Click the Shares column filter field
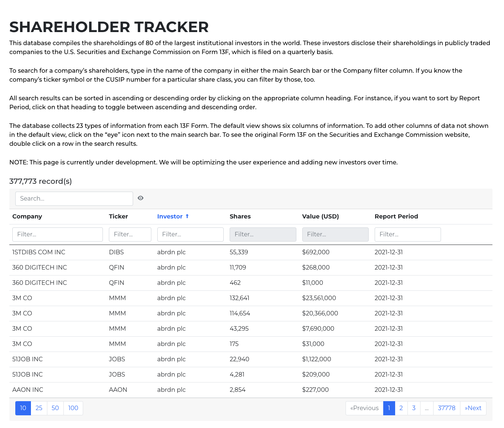Image resolution: width=504 pixels, height=428 pixels. (x=263, y=235)
